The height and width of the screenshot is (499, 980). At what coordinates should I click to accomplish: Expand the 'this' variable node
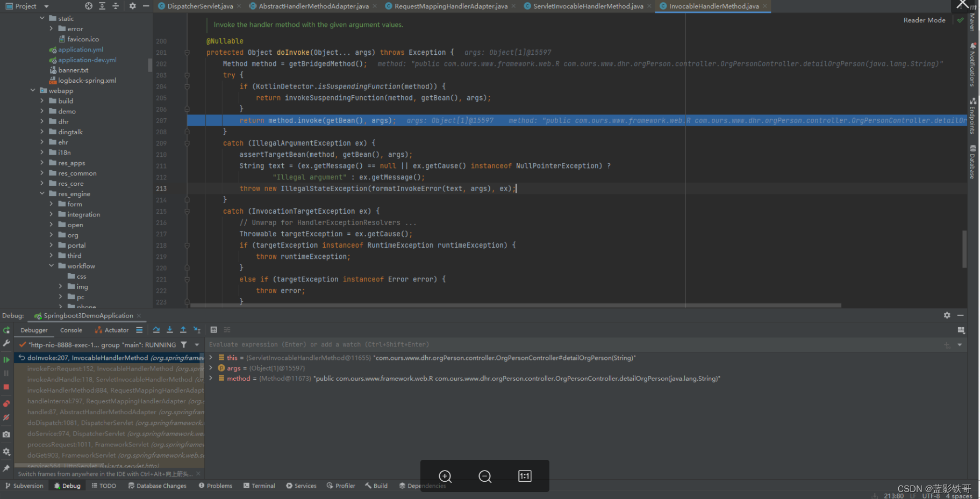click(x=211, y=357)
